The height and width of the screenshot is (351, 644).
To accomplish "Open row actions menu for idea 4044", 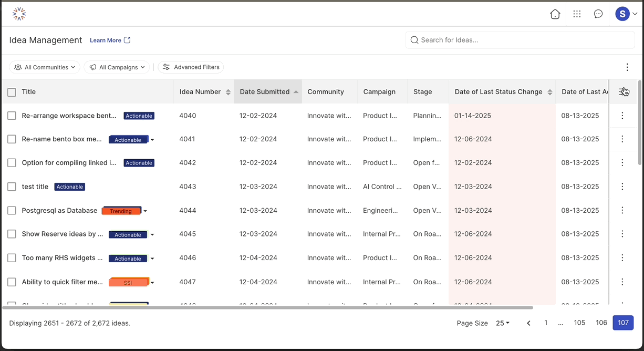I will 622,210.
